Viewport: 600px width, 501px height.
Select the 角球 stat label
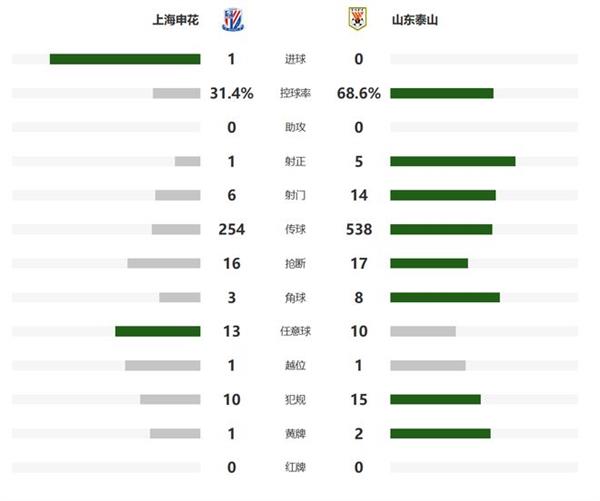pyautogui.click(x=295, y=297)
